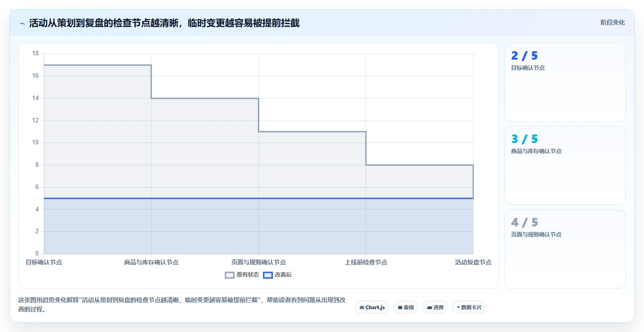Click the icon inside the Chart.js chip
644x332 pixels.
(x=362, y=307)
